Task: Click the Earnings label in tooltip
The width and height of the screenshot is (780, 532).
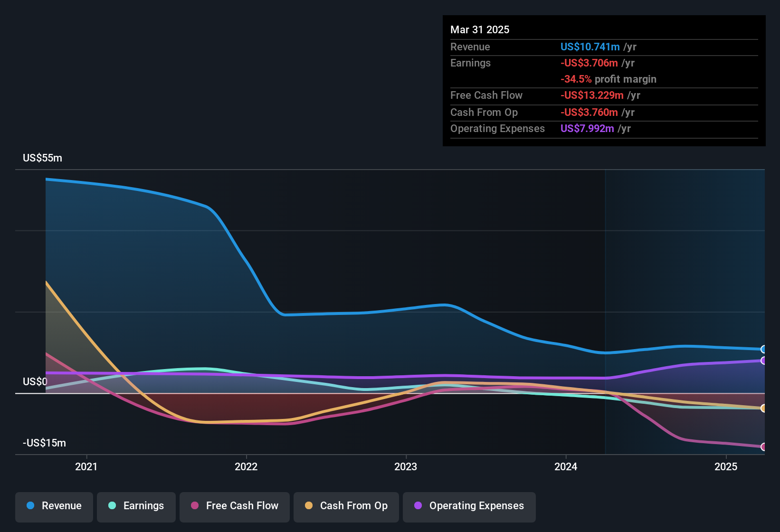Action: coord(470,63)
